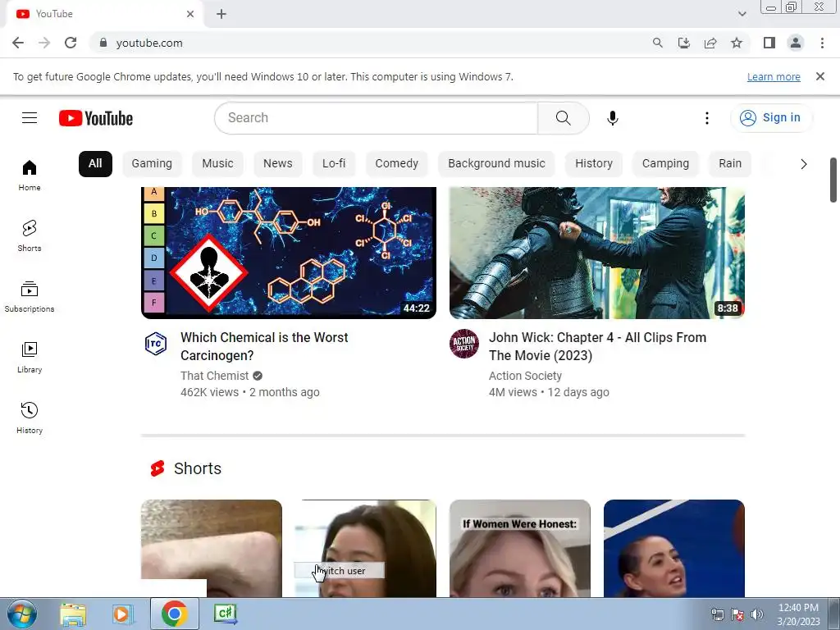This screenshot has height=630, width=840.
Task: Start voice search with the microphone icon
Action: pyautogui.click(x=612, y=118)
